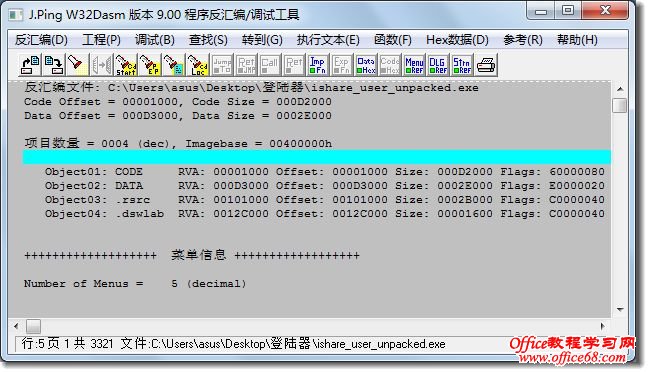648x372 pixels.
Task: Click the 菜单信息 heading line
Action: 192,255
